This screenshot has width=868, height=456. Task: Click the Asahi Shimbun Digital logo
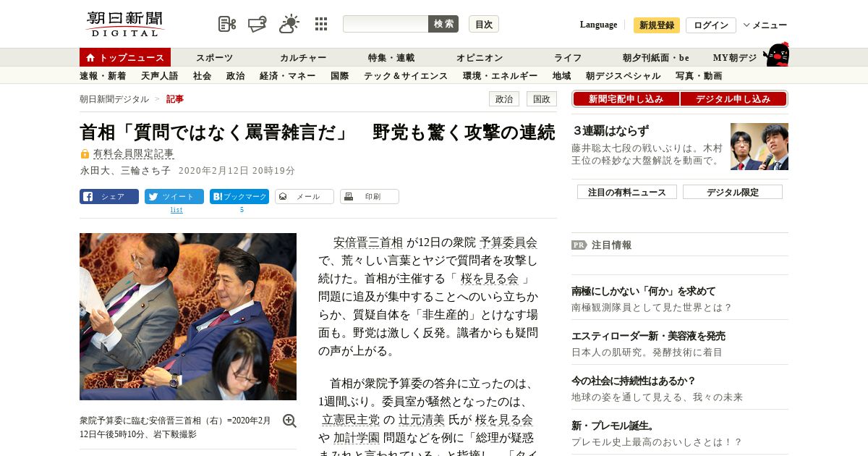[x=125, y=24]
